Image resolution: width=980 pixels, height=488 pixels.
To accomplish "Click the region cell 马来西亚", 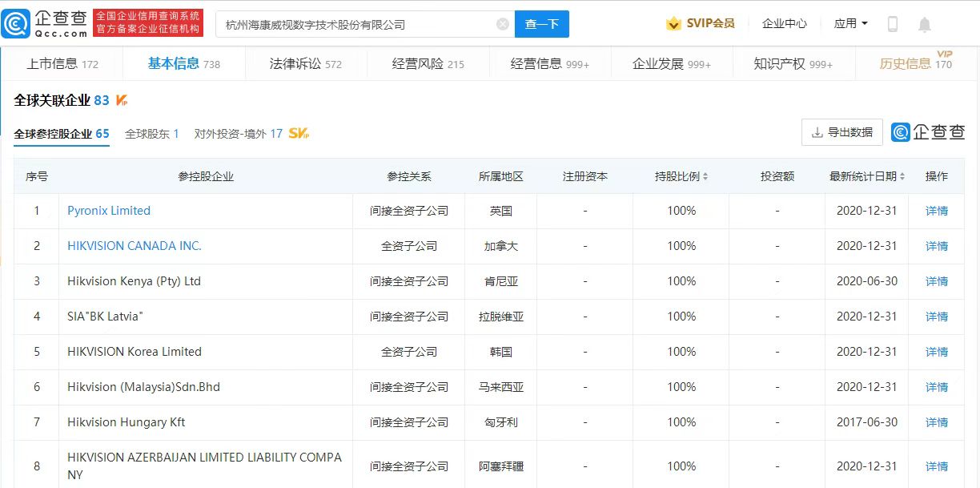I will [x=501, y=387].
